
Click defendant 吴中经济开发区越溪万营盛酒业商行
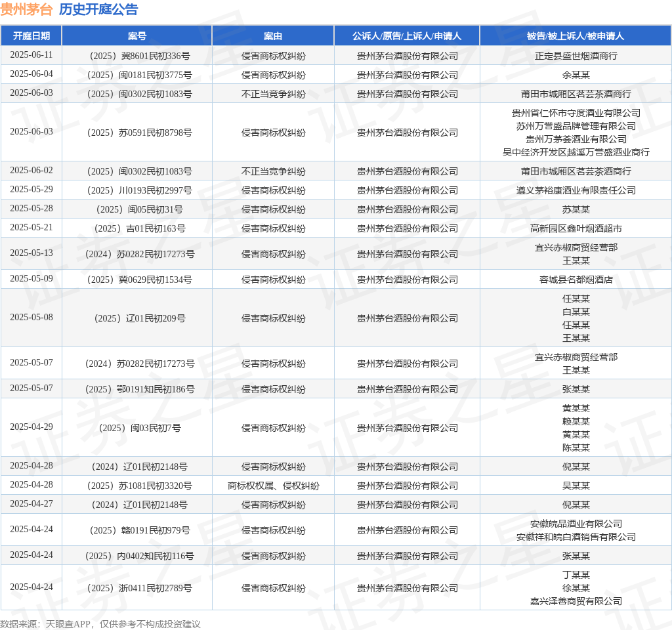point(576,152)
